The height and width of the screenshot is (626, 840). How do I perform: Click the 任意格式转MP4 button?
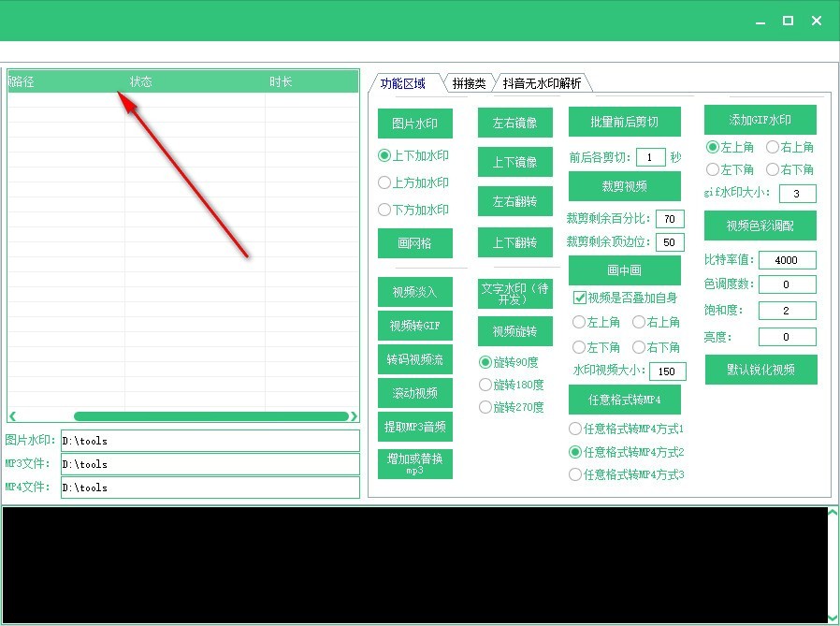[624, 400]
